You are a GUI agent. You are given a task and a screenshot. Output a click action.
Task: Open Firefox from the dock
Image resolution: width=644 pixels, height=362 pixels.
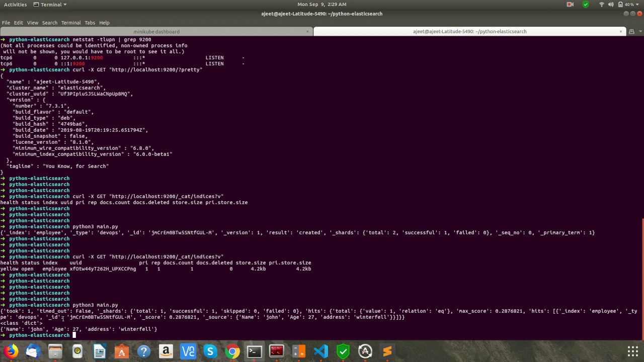(x=11, y=351)
